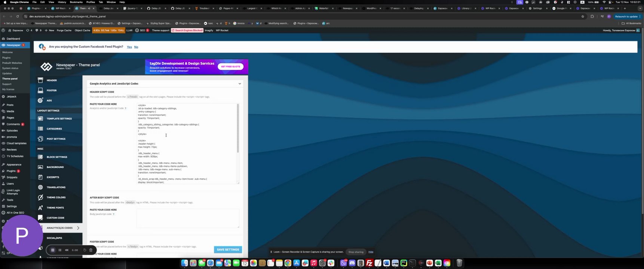Open the Translations globe icon
The image size is (644, 269).
40,187
